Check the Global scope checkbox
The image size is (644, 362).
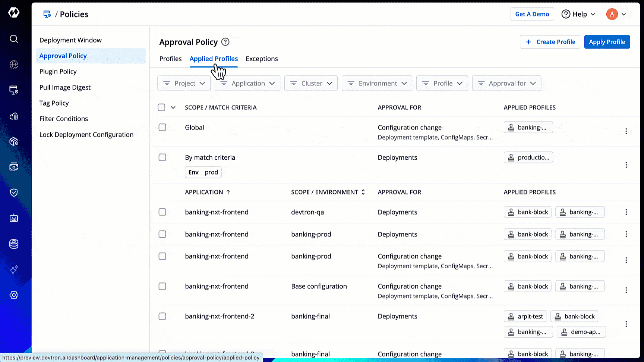click(162, 127)
